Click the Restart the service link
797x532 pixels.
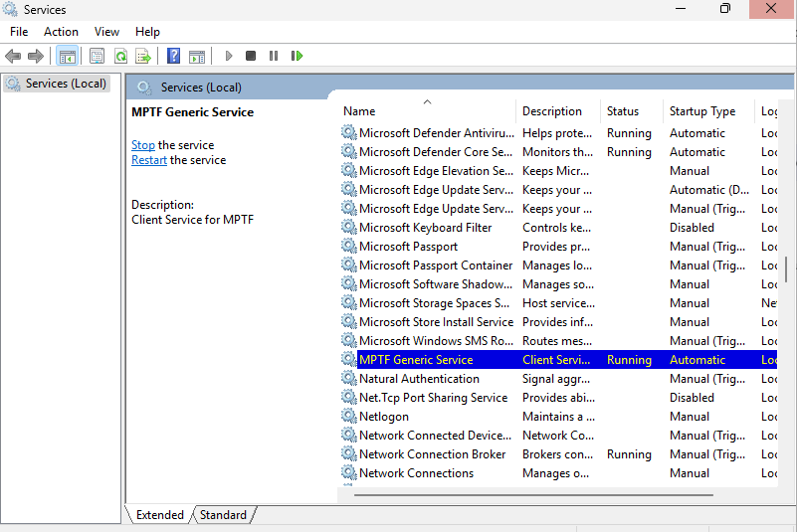coord(149,160)
